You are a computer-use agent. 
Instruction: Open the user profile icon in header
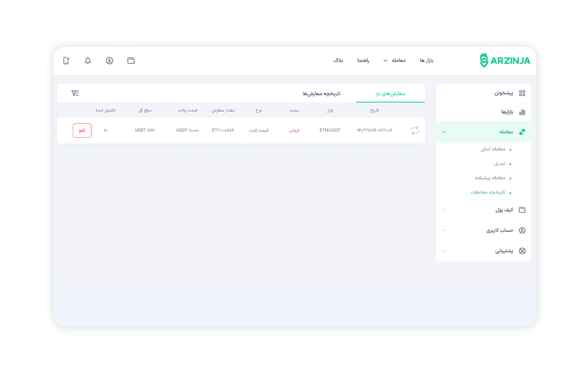[x=110, y=60]
